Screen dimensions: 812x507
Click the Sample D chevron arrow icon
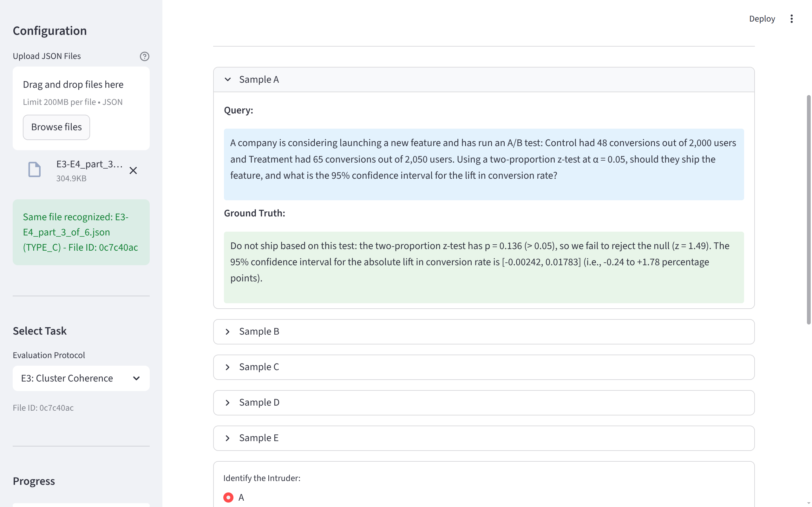[x=228, y=403]
